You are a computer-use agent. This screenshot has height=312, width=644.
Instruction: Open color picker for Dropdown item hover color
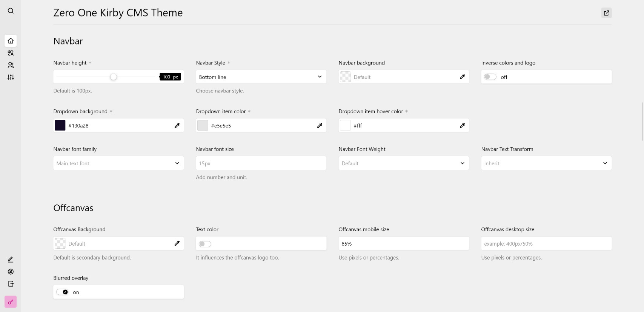pos(462,126)
